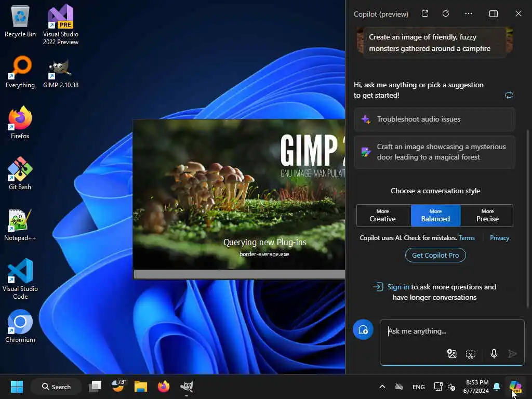Select the GIMP 2.10.38 desktop shortcut

click(61, 74)
